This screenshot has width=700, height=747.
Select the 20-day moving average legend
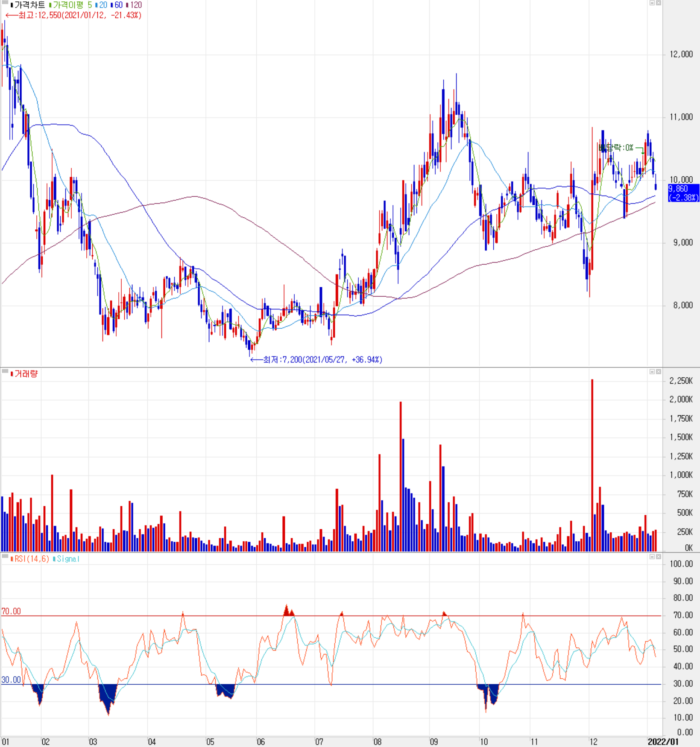[103, 5]
